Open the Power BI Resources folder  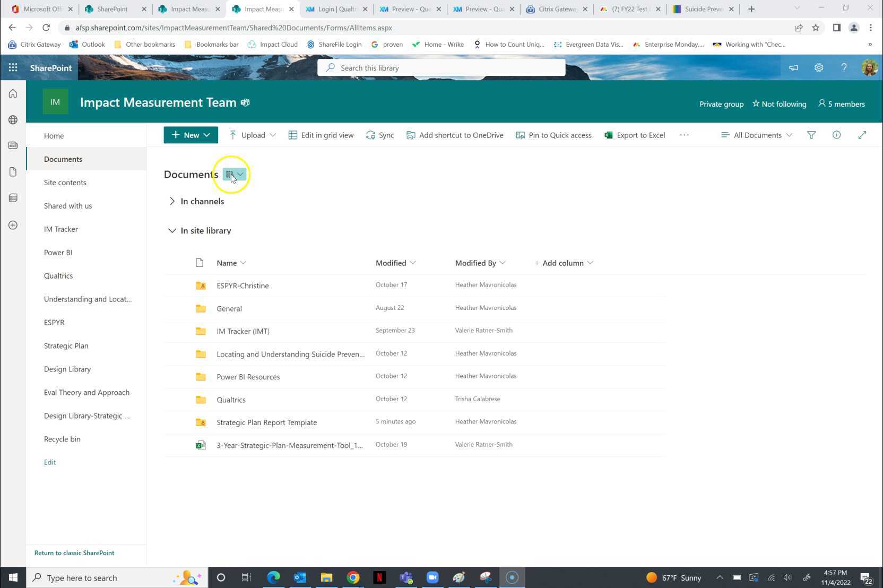248,377
